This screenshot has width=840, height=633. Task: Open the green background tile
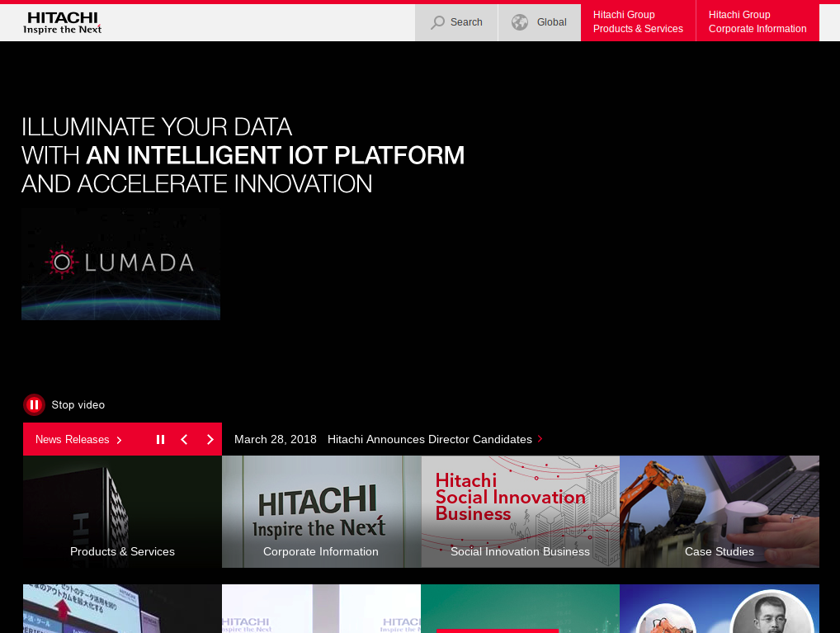[520, 609]
